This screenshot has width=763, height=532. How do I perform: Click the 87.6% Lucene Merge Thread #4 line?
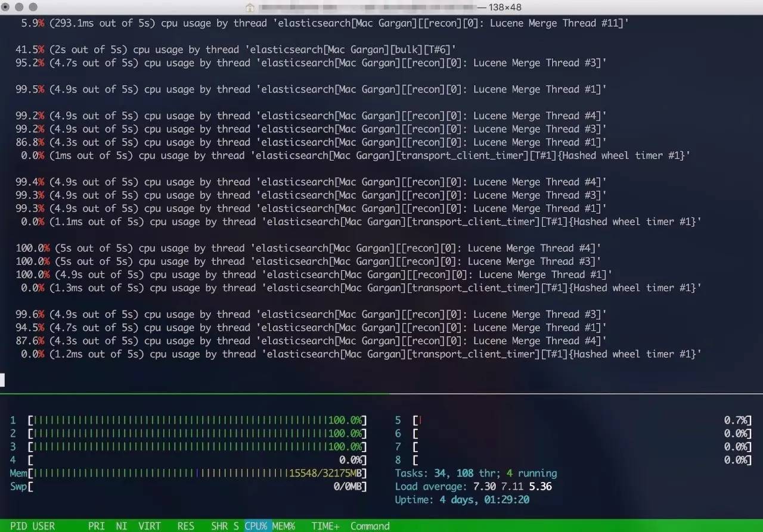pos(311,341)
